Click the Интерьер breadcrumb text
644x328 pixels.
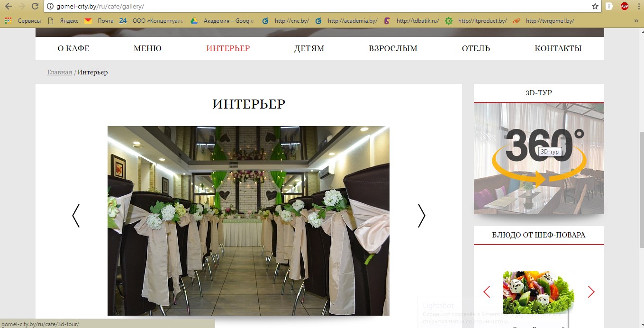(92, 72)
